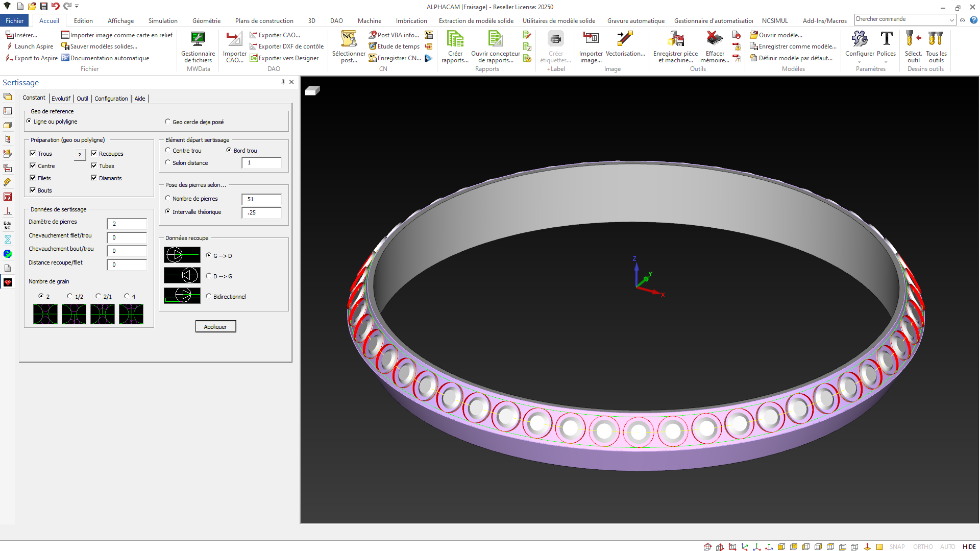Select the G to D recoupe thumbnail
Image resolution: width=980 pixels, height=551 pixels.
click(182, 255)
